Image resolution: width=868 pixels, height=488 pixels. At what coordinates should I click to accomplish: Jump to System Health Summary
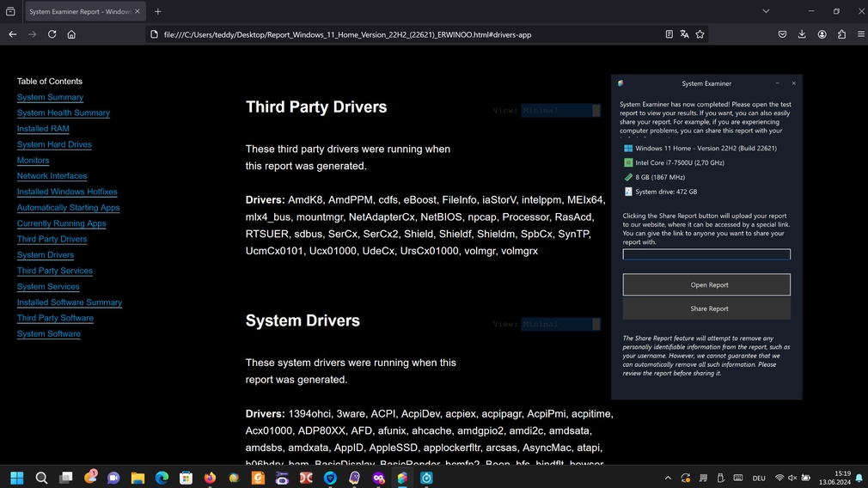[x=63, y=113]
